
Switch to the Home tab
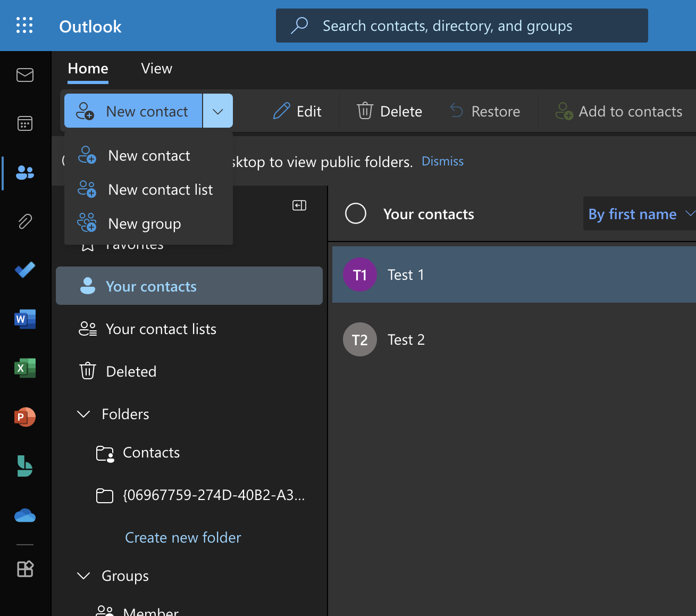[88, 69]
